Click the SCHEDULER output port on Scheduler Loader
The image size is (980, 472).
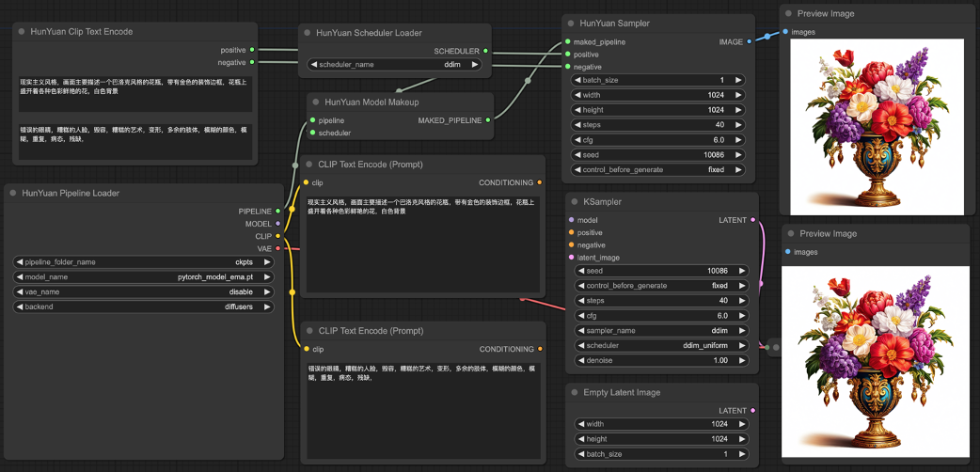(486, 51)
